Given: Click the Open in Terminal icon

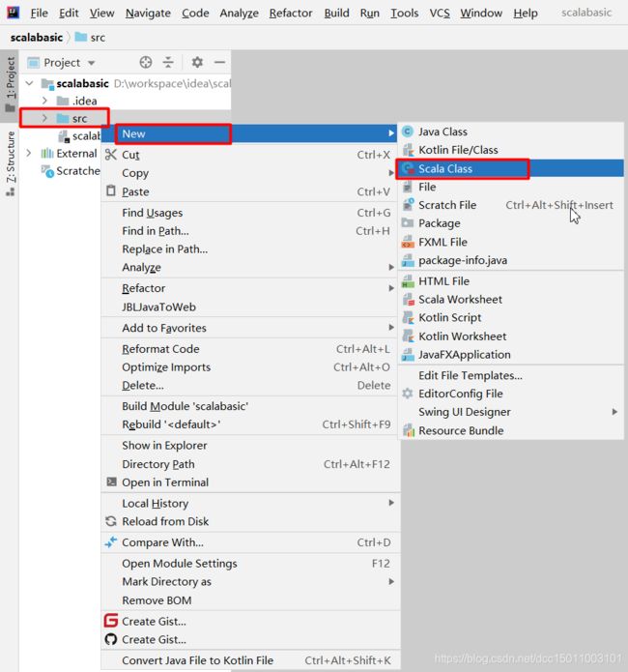Looking at the screenshot, I should pyautogui.click(x=111, y=482).
